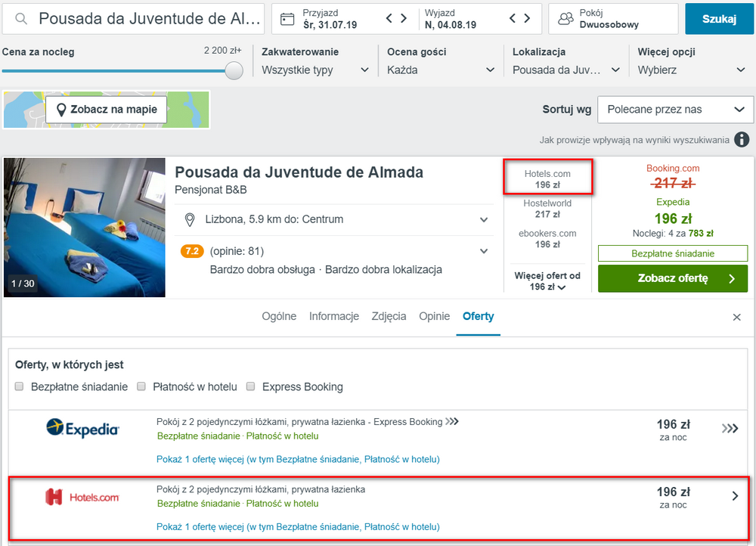Select the ebookers.com 196 zł offer
Viewport: 756px width, 546px height.
pyautogui.click(x=547, y=238)
